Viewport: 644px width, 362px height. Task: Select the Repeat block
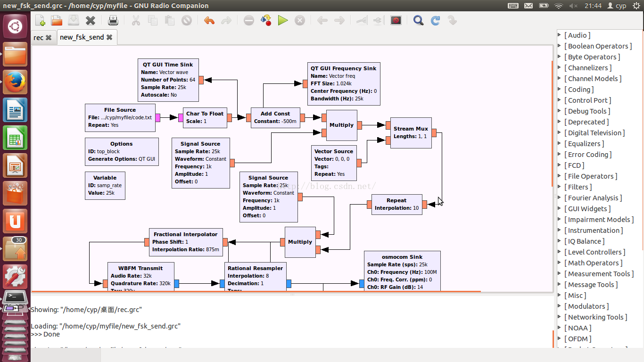tap(396, 204)
